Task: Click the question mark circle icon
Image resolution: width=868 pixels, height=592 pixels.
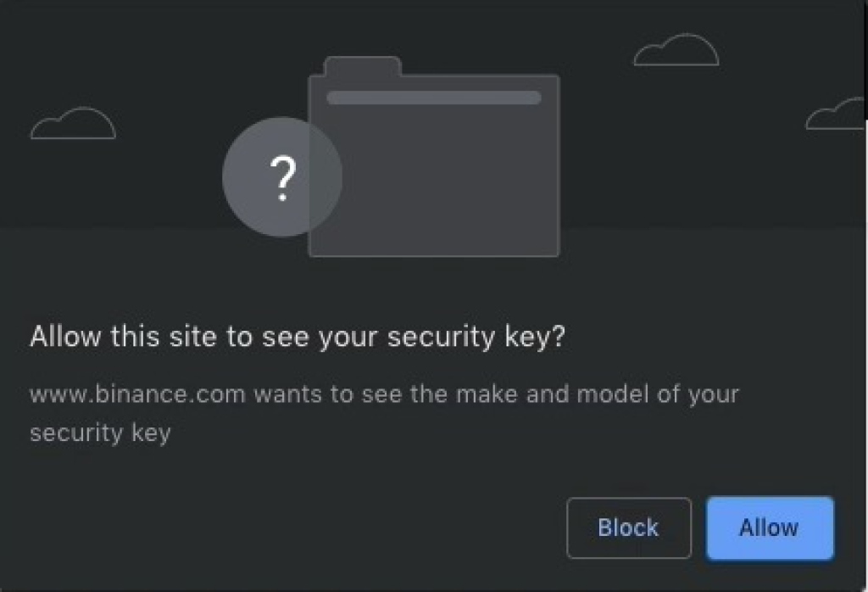Action: [x=282, y=176]
